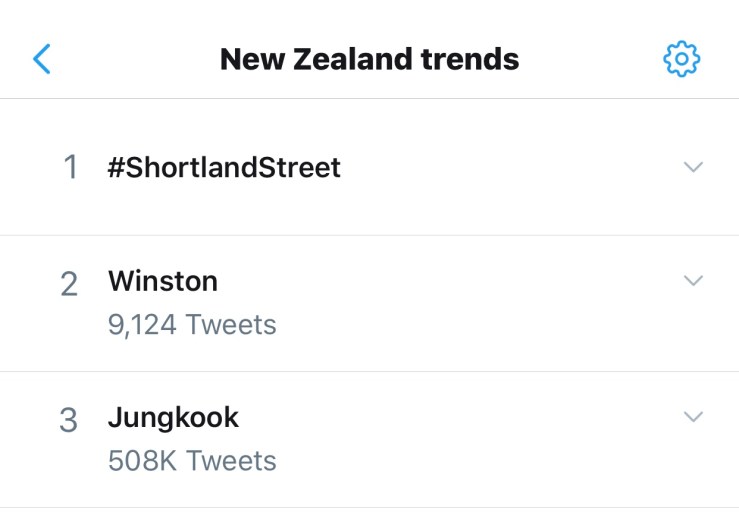Tap the '#' symbol of ShortlandStreet
Screen dimensions: 739x512
(116, 168)
